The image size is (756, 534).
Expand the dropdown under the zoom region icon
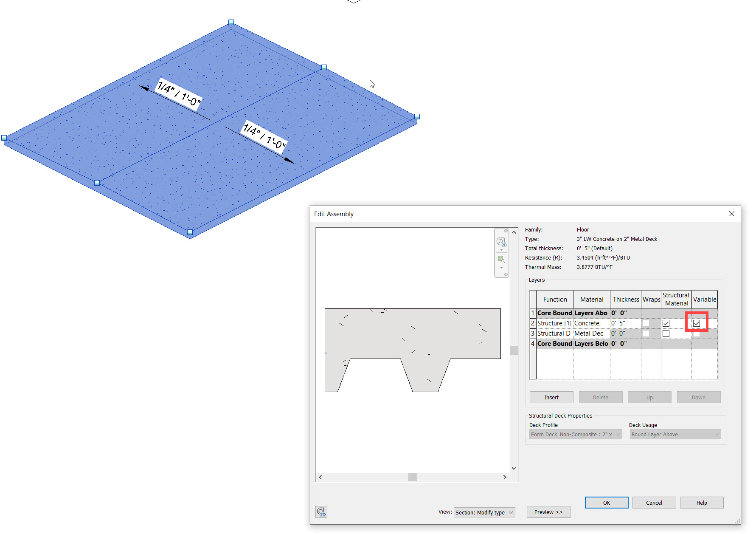pyautogui.click(x=501, y=268)
